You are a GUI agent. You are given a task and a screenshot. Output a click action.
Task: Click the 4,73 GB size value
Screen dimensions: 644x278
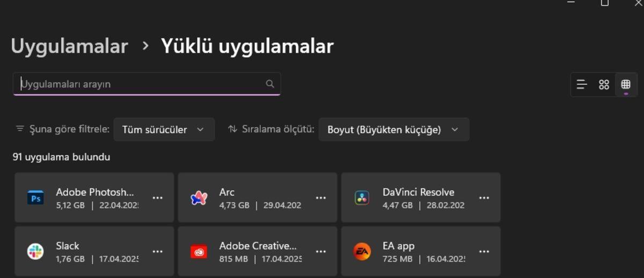pyautogui.click(x=235, y=205)
